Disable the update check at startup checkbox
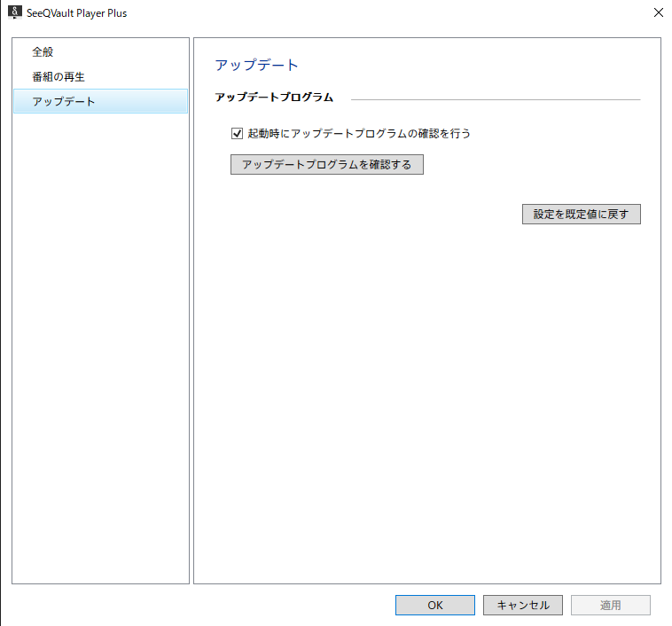Screen dimensions: 672x626 [x=237, y=134]
